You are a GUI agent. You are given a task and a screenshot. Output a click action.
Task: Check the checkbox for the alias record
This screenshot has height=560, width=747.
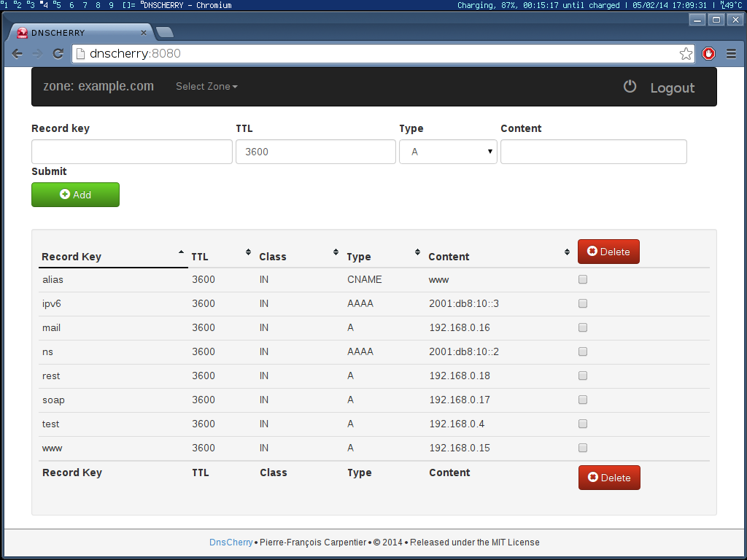point(582,279)
